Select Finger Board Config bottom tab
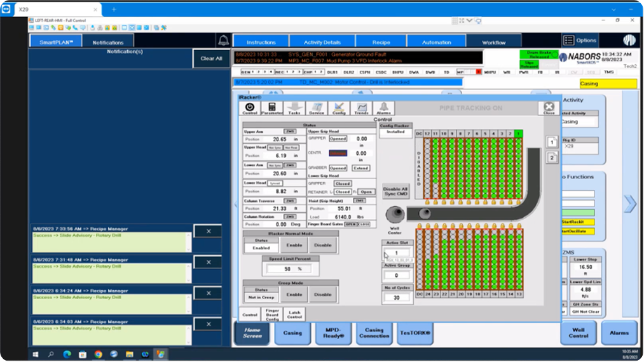 pos(272,314)
